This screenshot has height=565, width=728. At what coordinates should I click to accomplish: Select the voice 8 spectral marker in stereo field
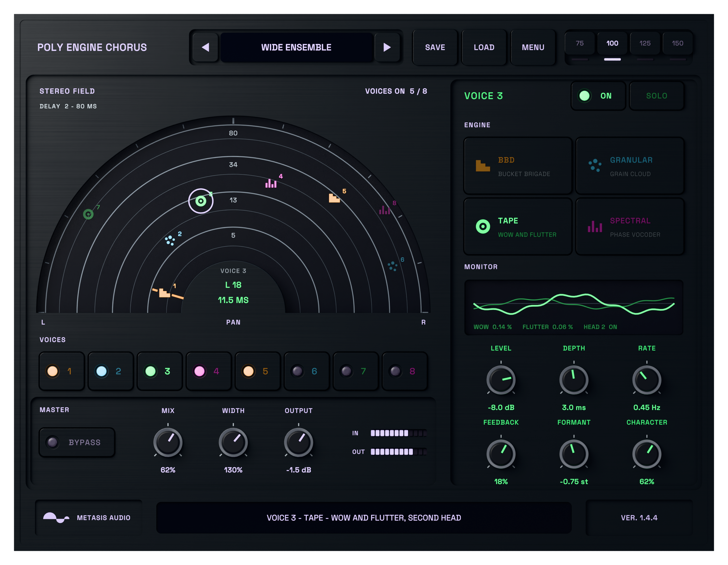click(x=384, y=210)
